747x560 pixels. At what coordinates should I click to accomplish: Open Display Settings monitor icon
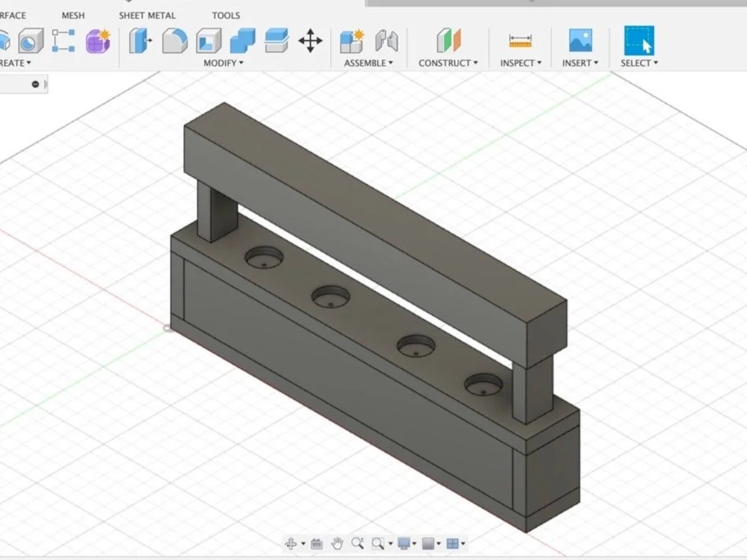click(x=404, y=543)
